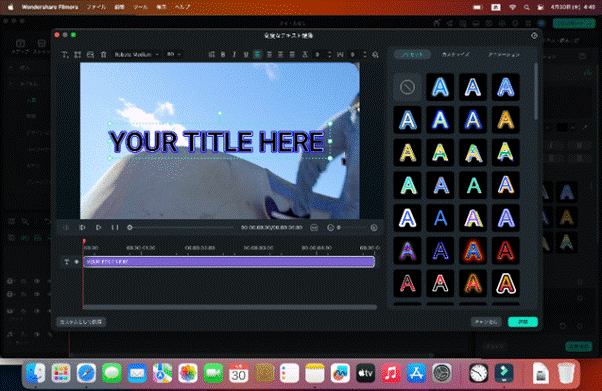Click the play-from-start button
The width and height of the screenshot is (602, 391).
[x=82, y=227]
